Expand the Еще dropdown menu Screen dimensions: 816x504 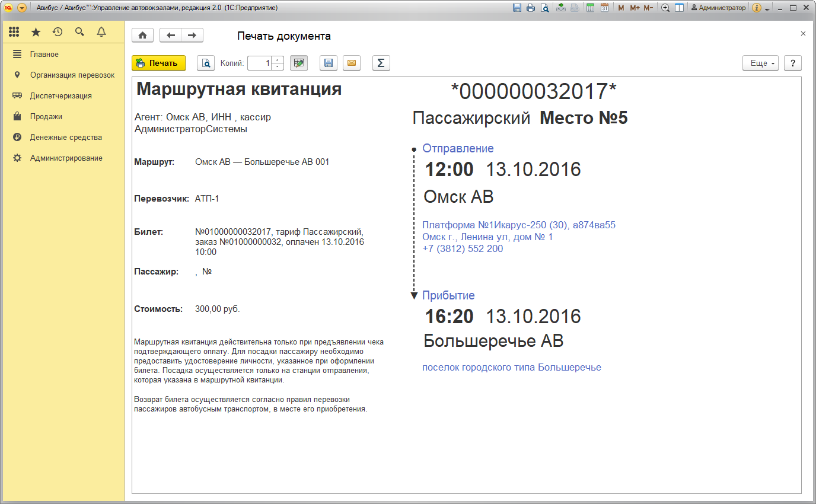point(760,63)
